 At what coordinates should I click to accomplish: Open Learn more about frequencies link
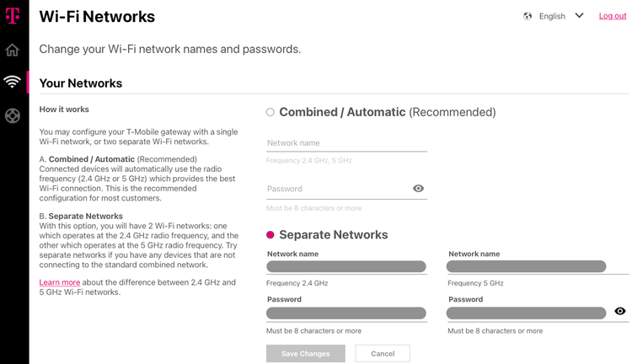click(60, 282)
